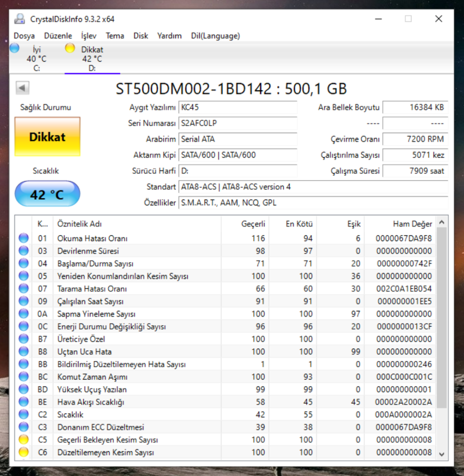Click the Çevirme Oranı 7200 RPM field

pos(415,139)
